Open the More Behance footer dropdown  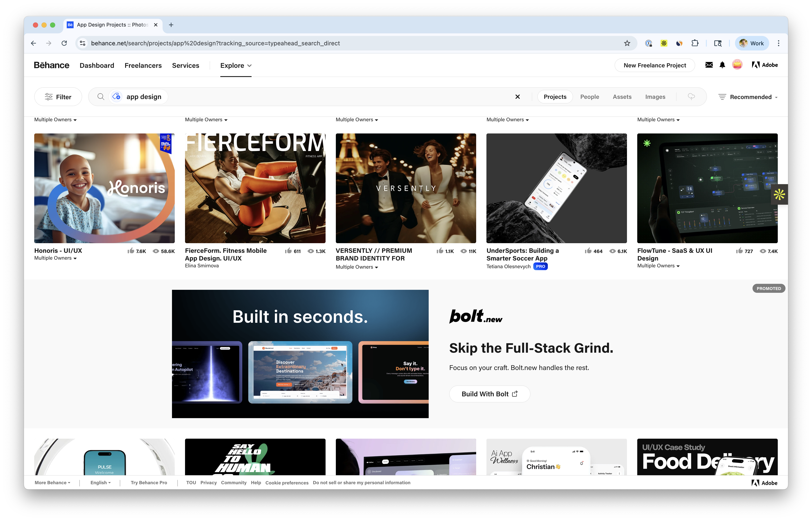click(52, 483)
